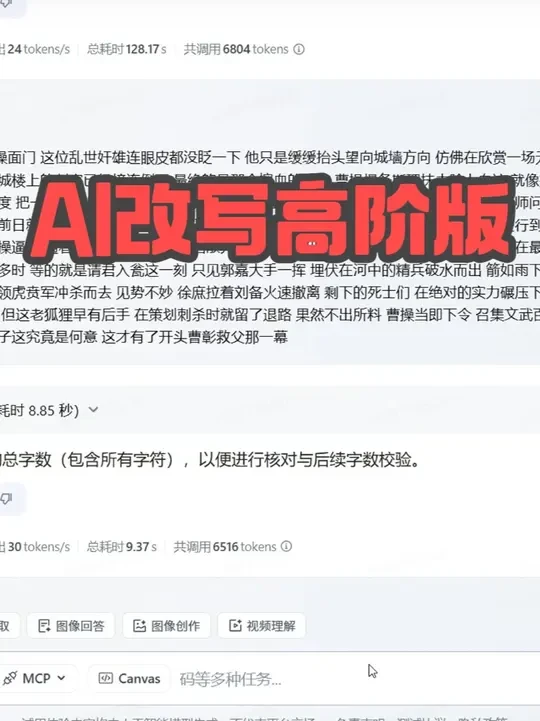
Task: Select the 图像回答 quick action
Action: click(71, 625)
